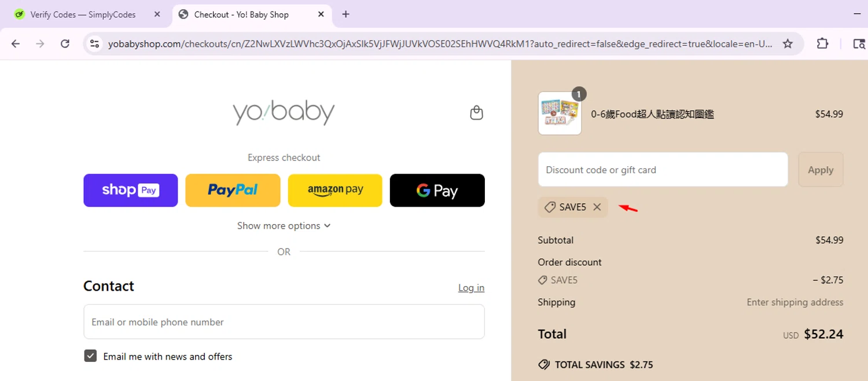Choose Amazon Pay express checkout
Image resolution: width=868 pixels, height=381 pixels.
point(335,190)
